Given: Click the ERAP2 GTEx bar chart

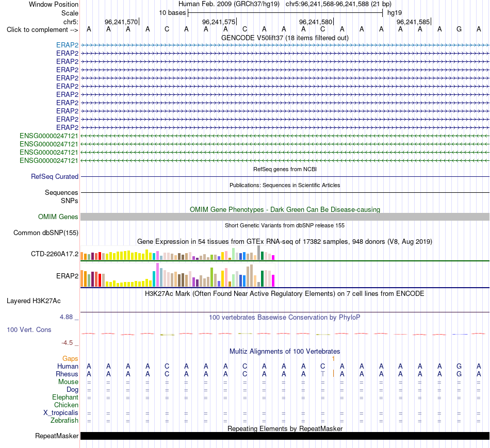Looking at the screenshot, I should (x=177, y=275).
